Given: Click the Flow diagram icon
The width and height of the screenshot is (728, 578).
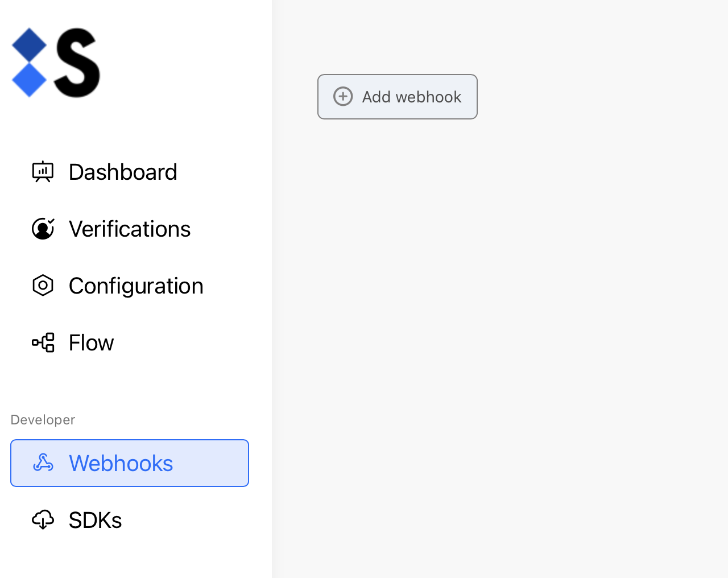Looking at the screenshot, I should (x=43, y=342).
